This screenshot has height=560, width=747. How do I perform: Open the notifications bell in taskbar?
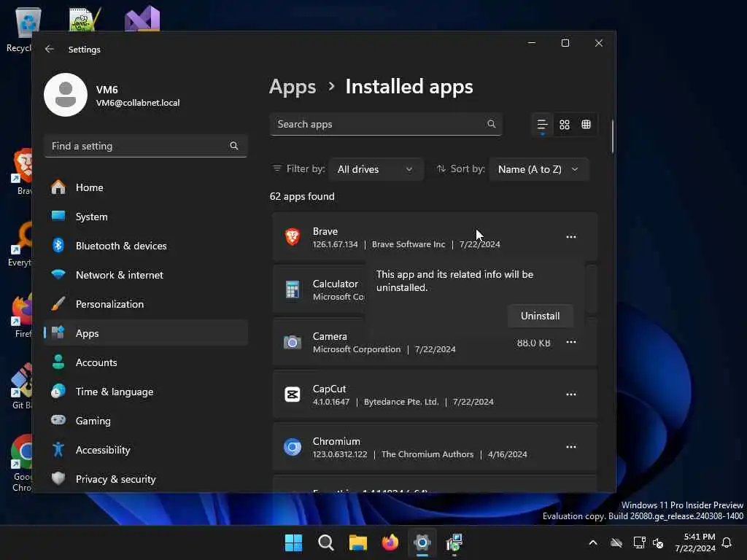point(727,542)
